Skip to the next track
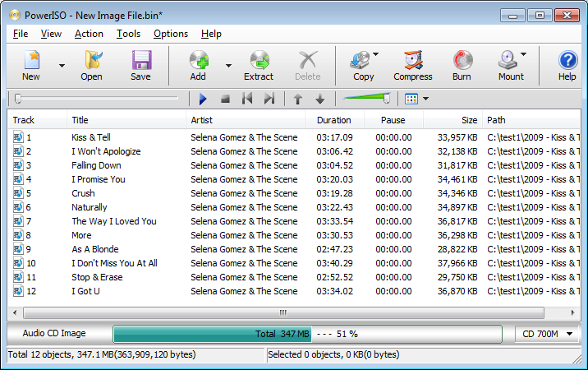Image resolution: width=588 pixels, height=370 pixels. (x=269, y=99)
